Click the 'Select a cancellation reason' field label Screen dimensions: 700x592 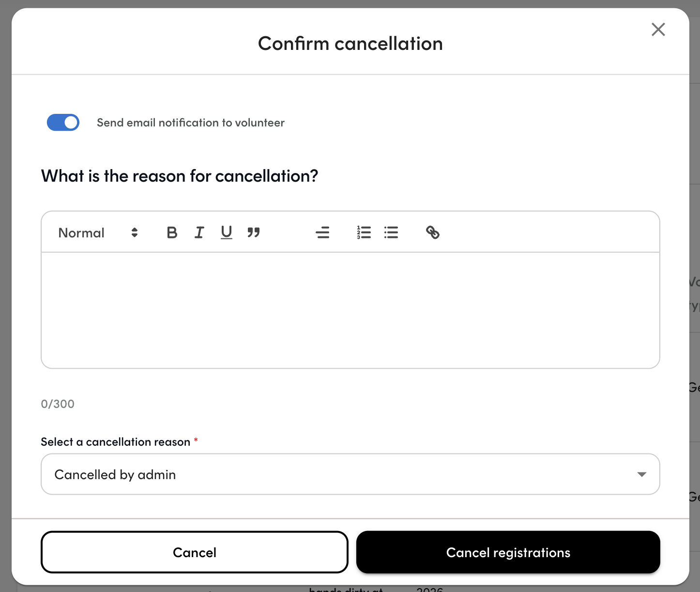coord(116,442)
